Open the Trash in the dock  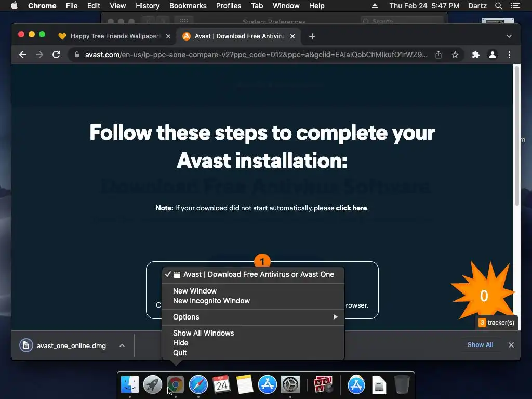pos(402,385)
